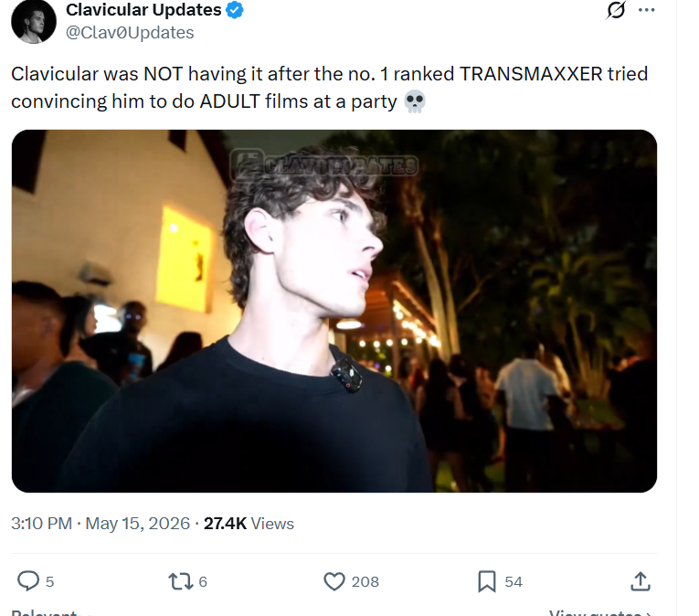Open the share post upload icon
This screenshot has width=699, height=616.
coord(641,581)
